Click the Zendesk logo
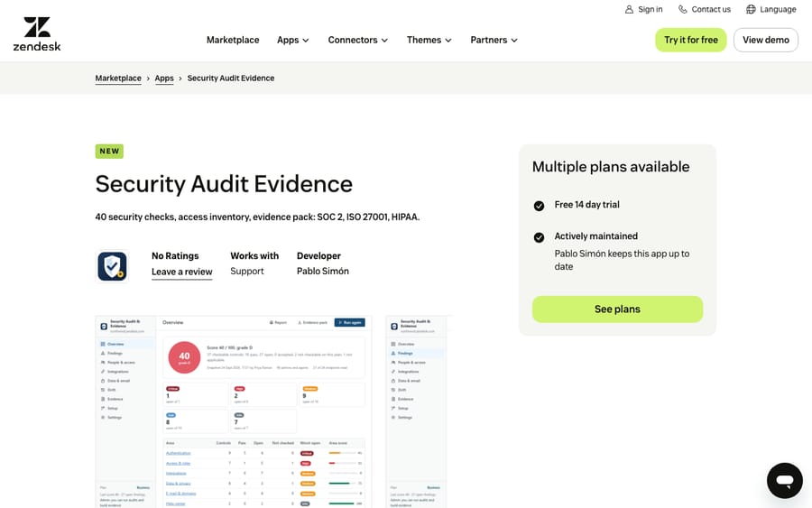Screen dimensions: 812x508 click(x=37, y=33)
